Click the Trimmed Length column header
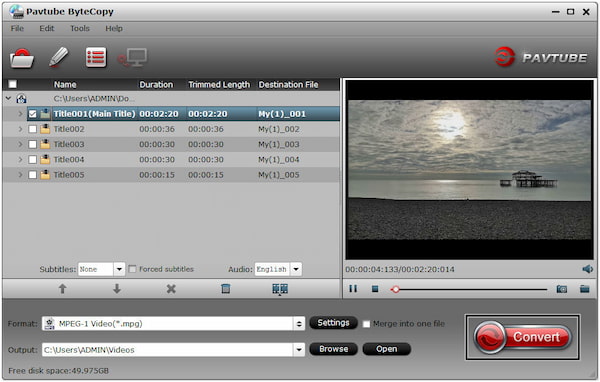This screenshot has height=382, width=600. (219, 85)
